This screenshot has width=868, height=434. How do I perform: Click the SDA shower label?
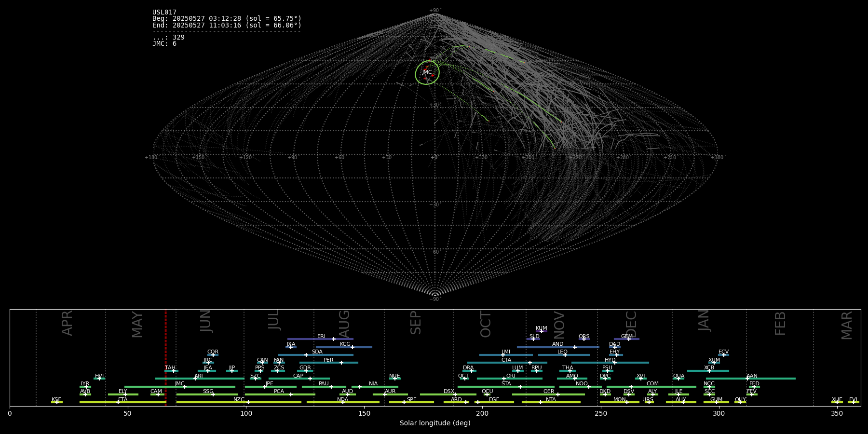(317, 352)
